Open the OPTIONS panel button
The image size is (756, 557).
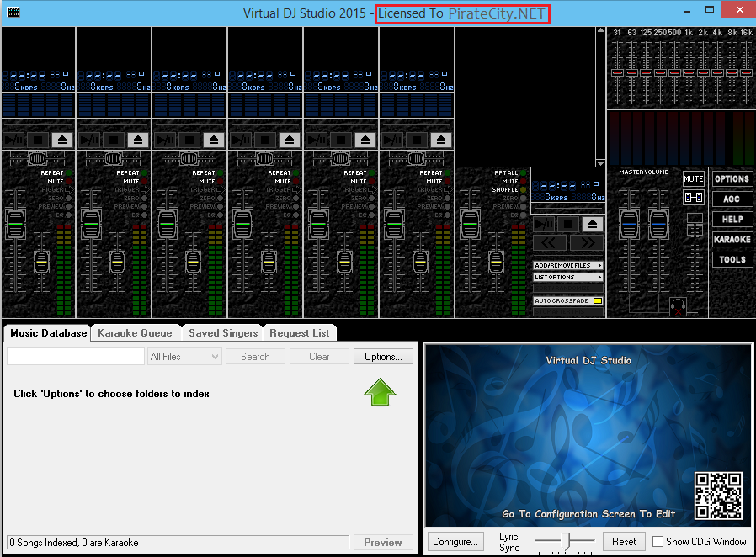pos(732,178)
